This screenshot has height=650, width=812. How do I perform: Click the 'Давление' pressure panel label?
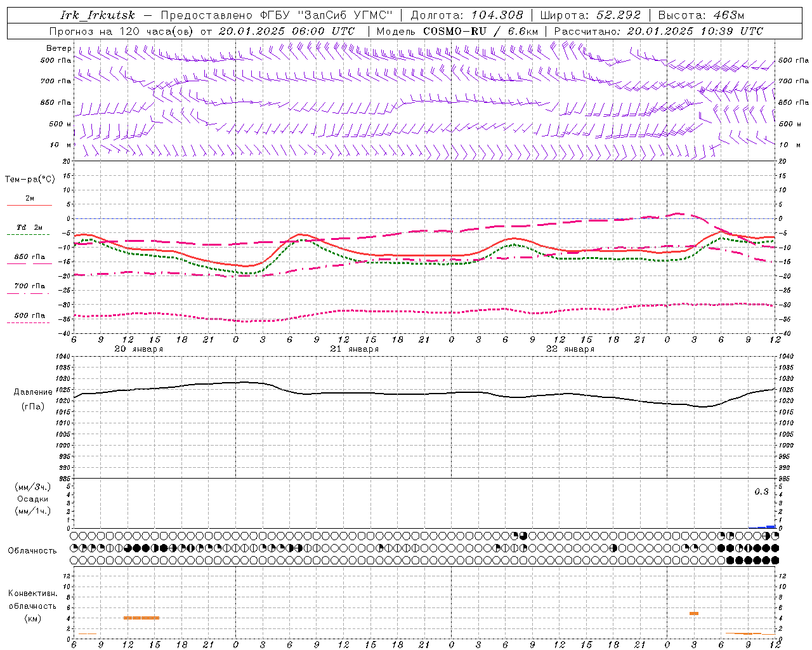pos(33,392)
